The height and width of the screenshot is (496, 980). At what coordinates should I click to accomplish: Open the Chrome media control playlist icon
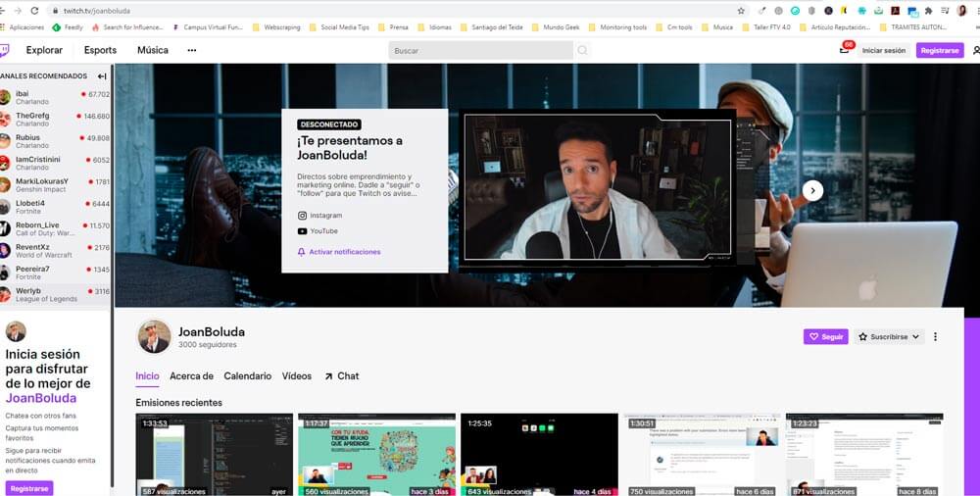point(945,11)
